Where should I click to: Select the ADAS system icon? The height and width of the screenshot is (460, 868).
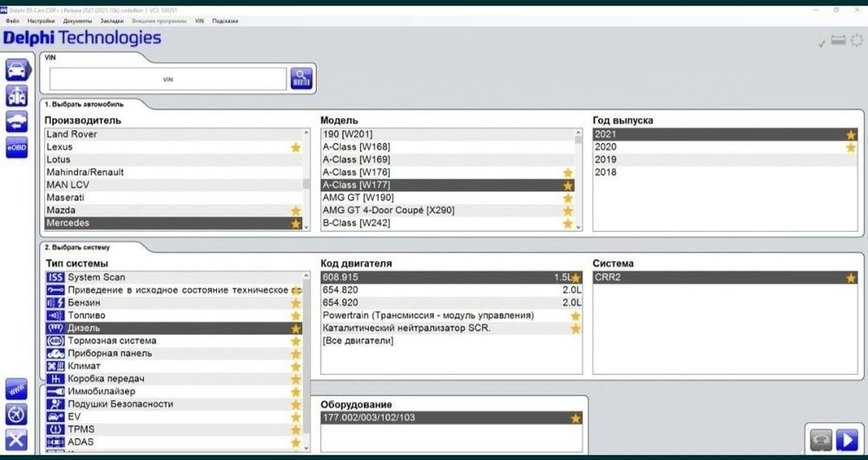pyautogui.click(x=56, y=443)
